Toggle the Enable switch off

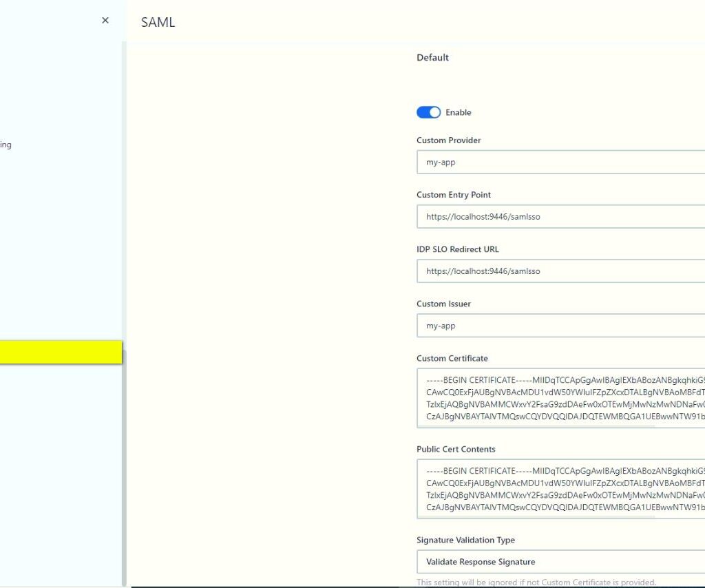[428, 112]
